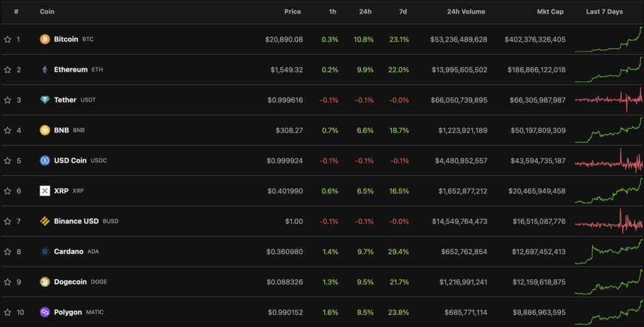This screenshot has height=327, width=644.
Task: Toggle the star next to Tether
Action: pyautogui.click(x=8, y=100)
